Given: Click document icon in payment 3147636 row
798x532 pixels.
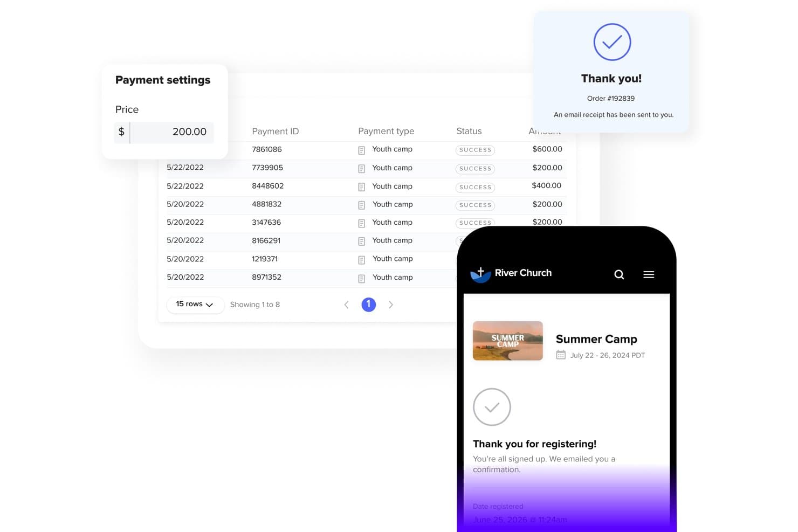Looking at the screenshot, I should (x=362, y=223).
